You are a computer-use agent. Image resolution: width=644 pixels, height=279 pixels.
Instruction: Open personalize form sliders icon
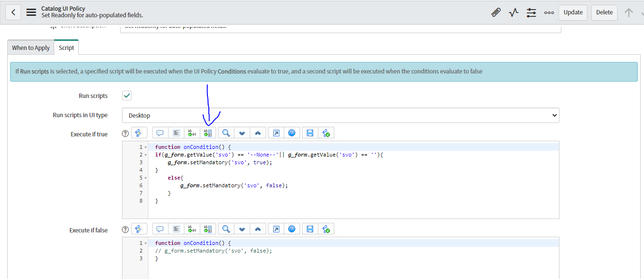pos(531,12)
